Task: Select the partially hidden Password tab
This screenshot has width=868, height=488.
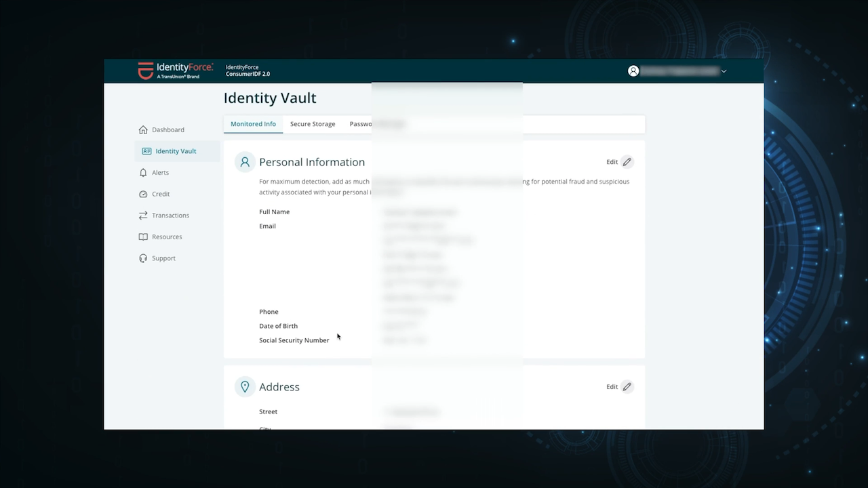Action: click(360, 124)
